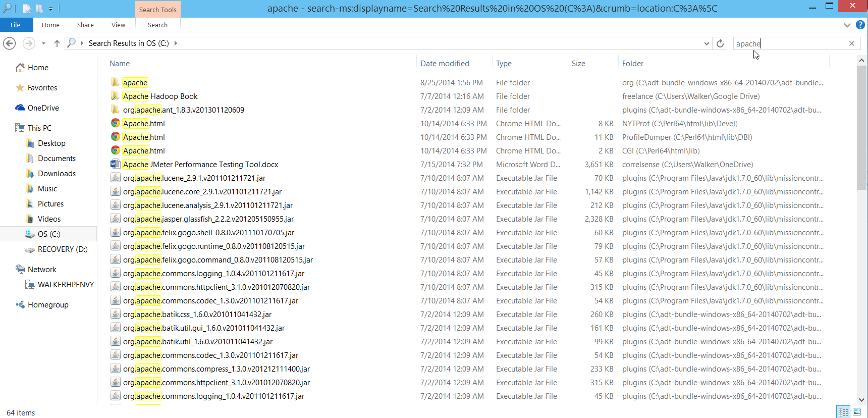Select RECOVERY (D:) drive in sidebar
Image resolution: width=868 pixels, height=418 pixels.
click(63, 249)
